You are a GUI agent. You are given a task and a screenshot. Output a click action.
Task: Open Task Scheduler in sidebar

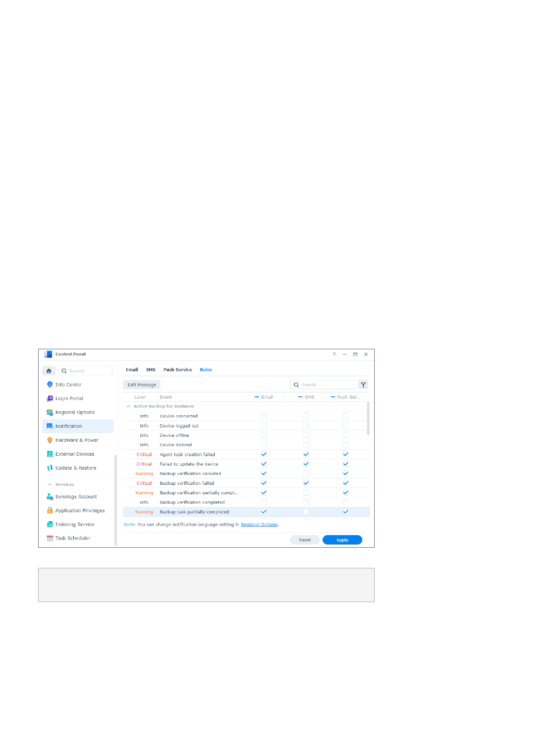pyautogui.click(x=72, y=538)
